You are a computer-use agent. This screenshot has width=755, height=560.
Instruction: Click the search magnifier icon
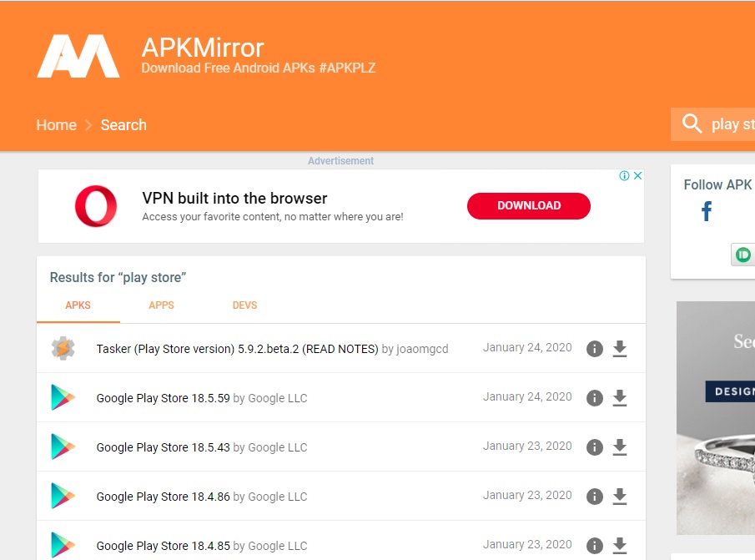692,124
